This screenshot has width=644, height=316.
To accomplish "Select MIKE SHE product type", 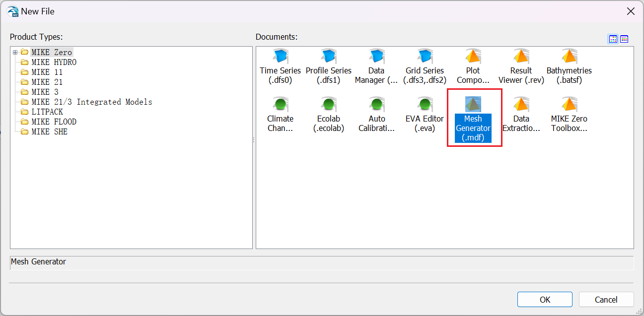I will tap(49, 131).
